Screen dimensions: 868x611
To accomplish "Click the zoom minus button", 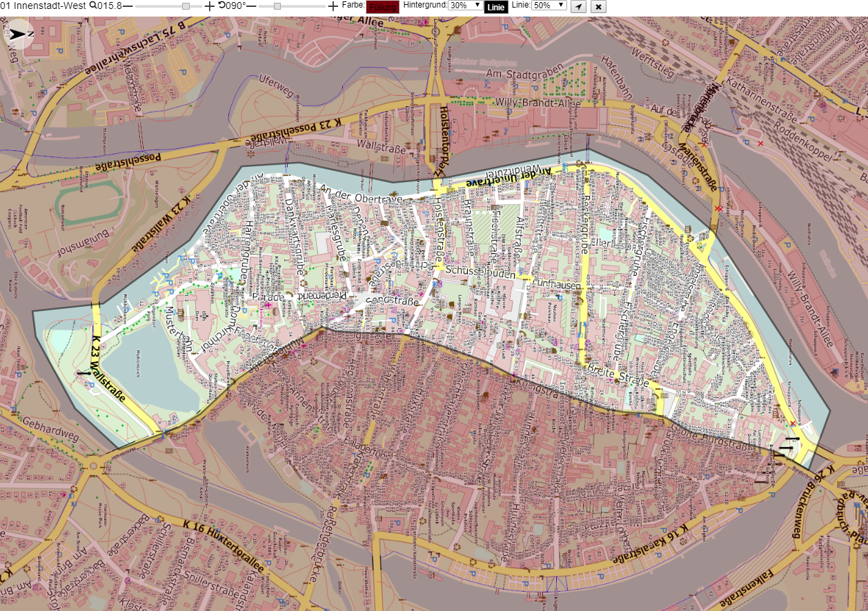I will pos(128,6).
